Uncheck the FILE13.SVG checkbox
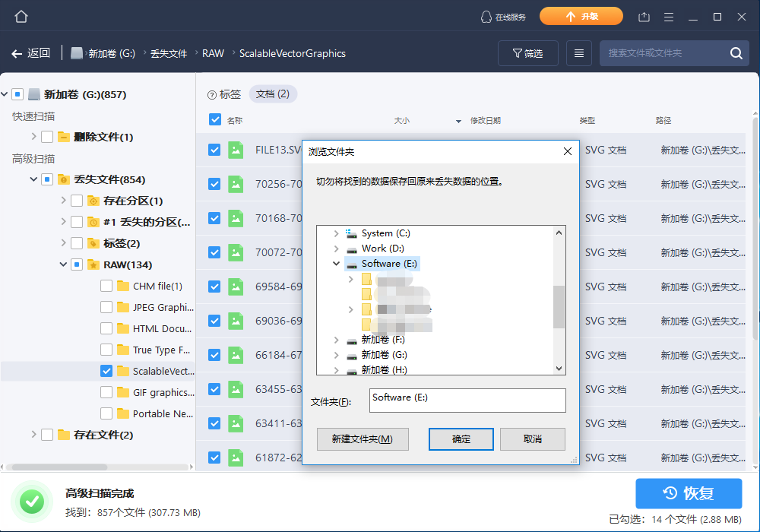This screenshot has height=532, width=760. point(214,150)
